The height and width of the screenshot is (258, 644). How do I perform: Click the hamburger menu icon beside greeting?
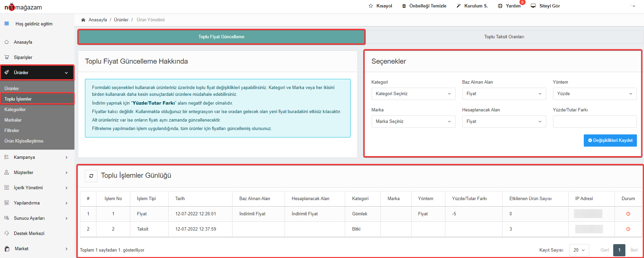[x=6, y=24]
